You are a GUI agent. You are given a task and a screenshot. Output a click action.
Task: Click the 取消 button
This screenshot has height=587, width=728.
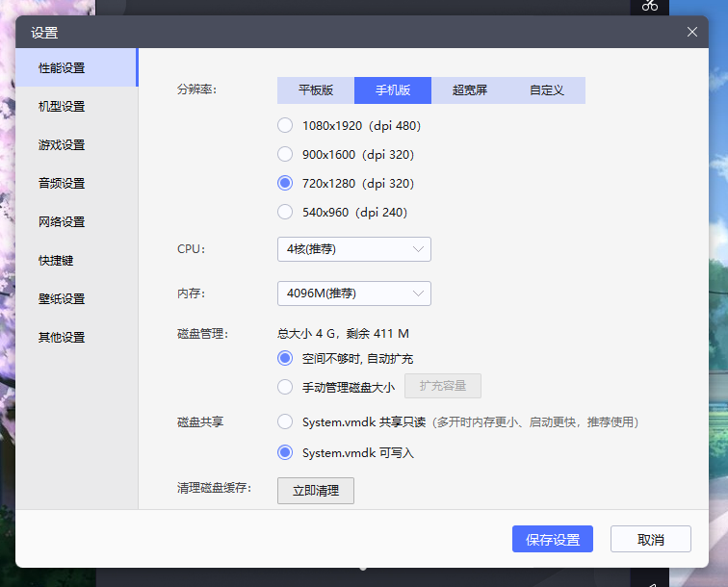tap(650, 539)
